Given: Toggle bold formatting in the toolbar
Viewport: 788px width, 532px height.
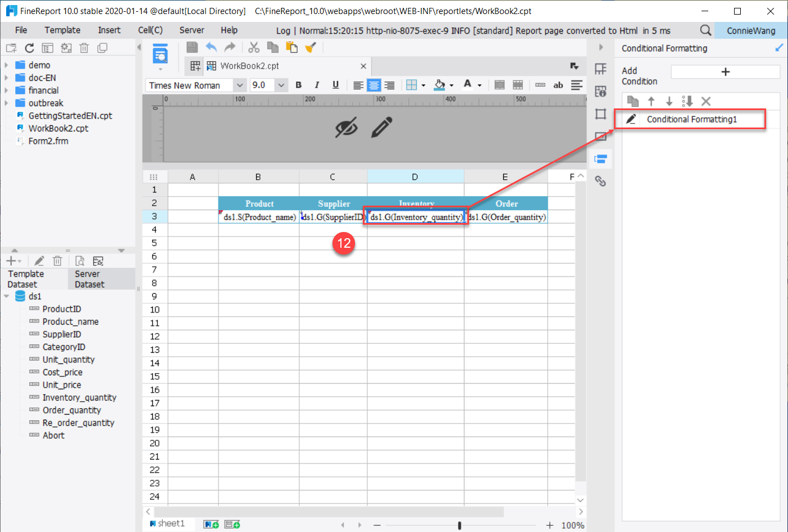Looking at the screenshot, I should (298, 85).
